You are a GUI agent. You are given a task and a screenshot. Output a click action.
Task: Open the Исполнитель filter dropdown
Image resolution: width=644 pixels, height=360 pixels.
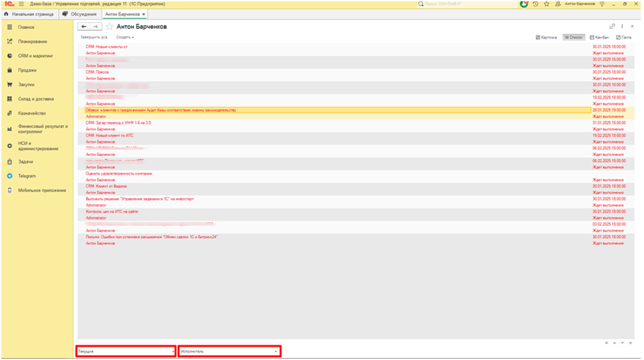point(228,351)
